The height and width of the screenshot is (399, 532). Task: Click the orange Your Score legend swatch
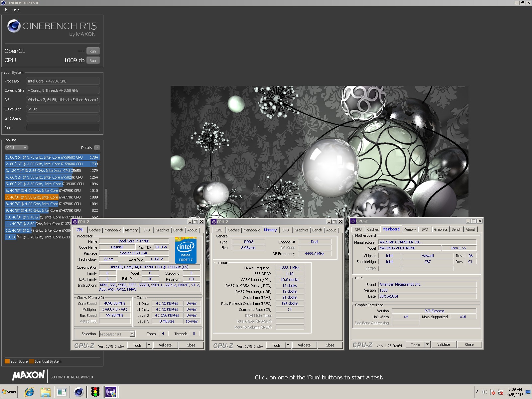[7, 361]
